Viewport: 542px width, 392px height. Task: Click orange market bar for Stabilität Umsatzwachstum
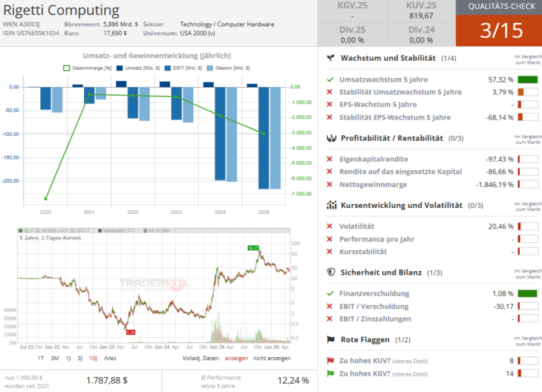tap(521, 92)
